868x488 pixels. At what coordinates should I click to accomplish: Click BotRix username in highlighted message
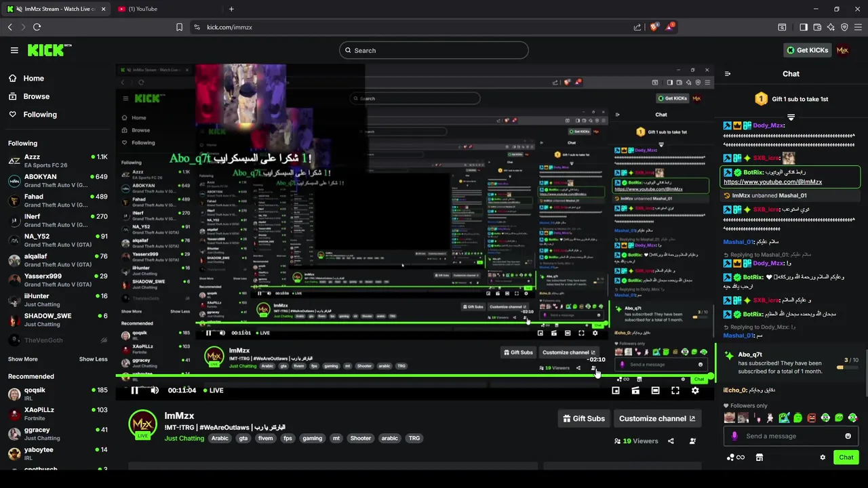coord(753,172)
